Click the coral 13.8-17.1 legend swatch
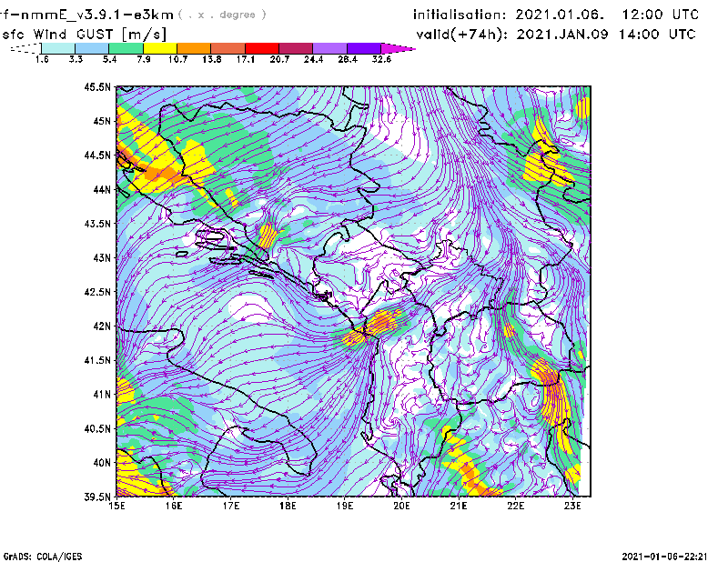Viewport: 728px width, 562px height. coord(228,48)
